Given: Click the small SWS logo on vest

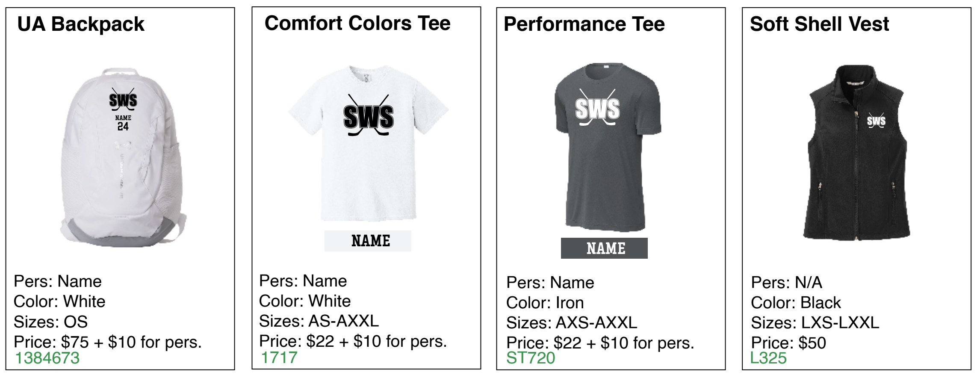Looking at the screenshot, I should click(x=876, y=121).
